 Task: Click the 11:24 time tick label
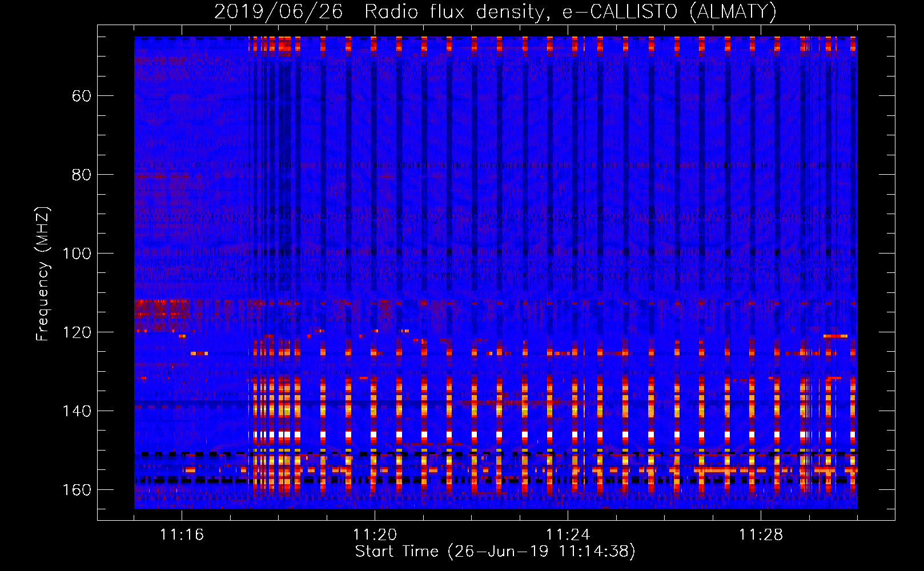[568, 535]
